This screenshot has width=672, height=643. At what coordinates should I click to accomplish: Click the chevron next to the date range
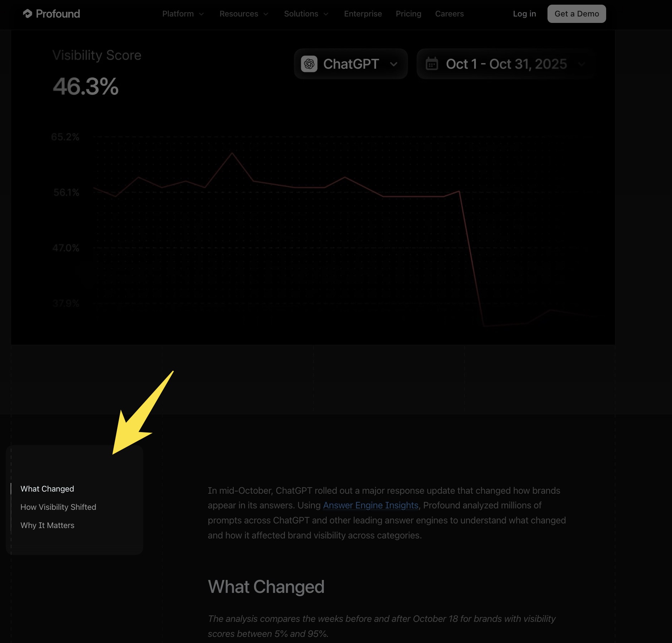tap(581, 64)
